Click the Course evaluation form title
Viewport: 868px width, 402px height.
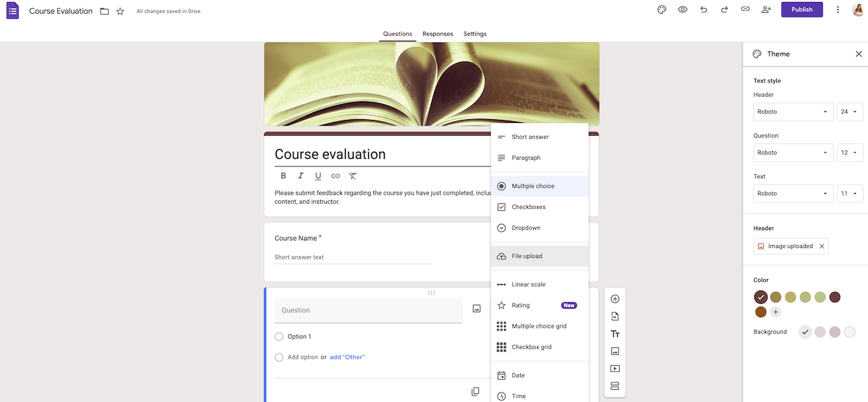coord(330,154)
